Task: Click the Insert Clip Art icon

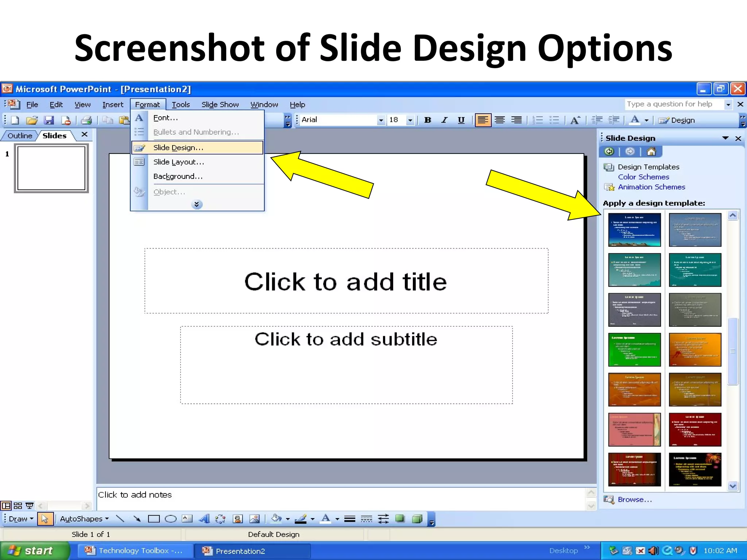Action: click(238, 518)
